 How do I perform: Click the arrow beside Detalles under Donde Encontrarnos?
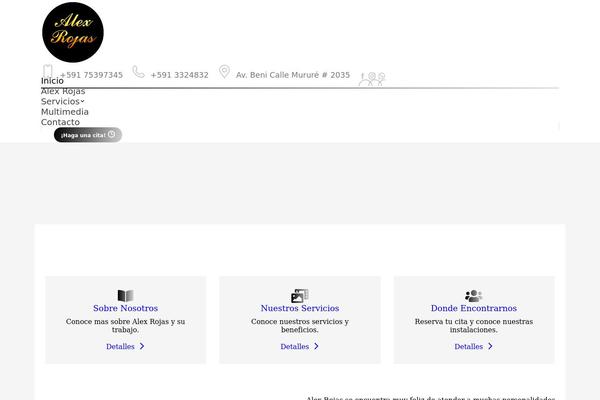point(490,346)
